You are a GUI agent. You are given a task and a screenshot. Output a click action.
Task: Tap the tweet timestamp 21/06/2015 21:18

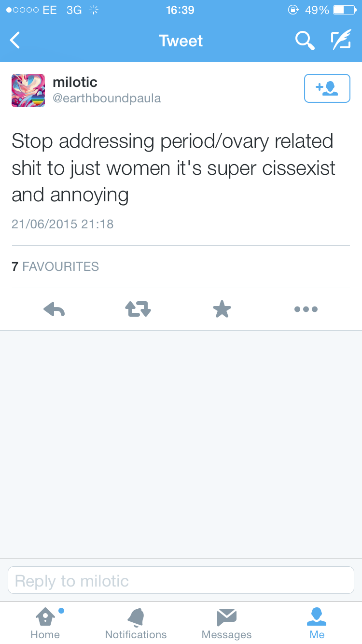click(x=62, y=224)
